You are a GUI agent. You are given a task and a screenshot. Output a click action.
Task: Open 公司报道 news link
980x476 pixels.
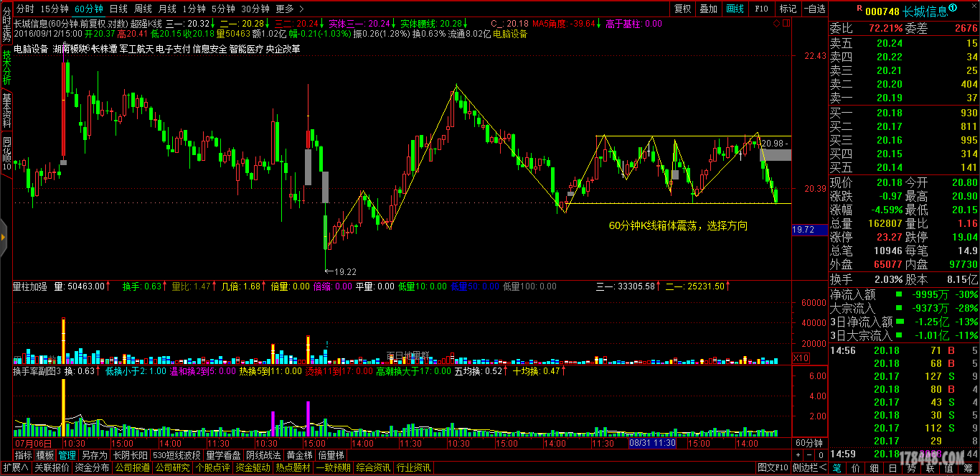click(x=132, y=467)
